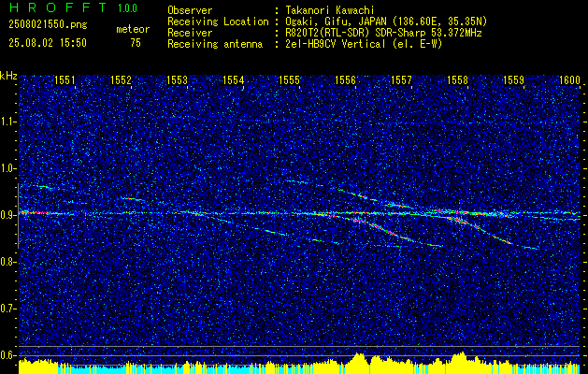
Task: Click the 1600 time marker
Action: tap(569, 79)
